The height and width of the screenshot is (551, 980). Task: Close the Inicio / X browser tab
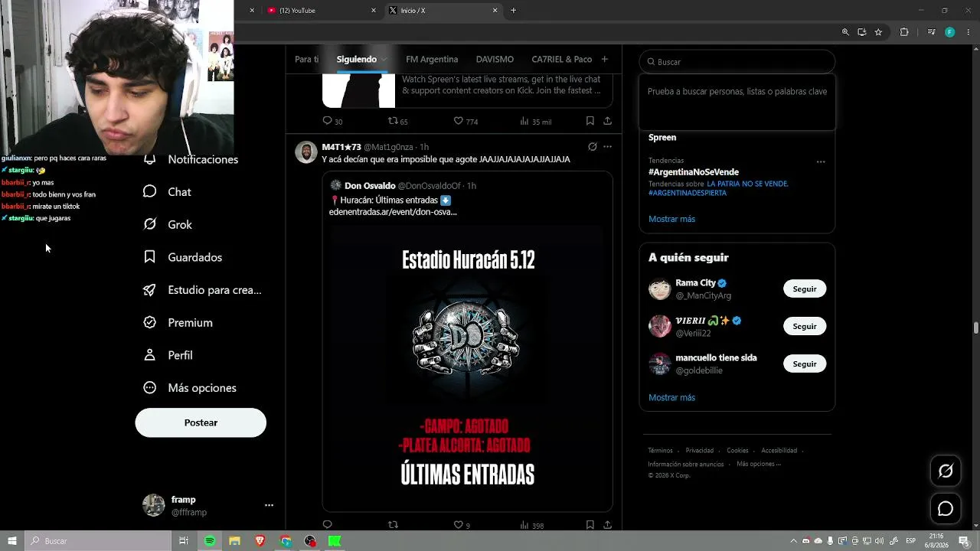point(495,11)
